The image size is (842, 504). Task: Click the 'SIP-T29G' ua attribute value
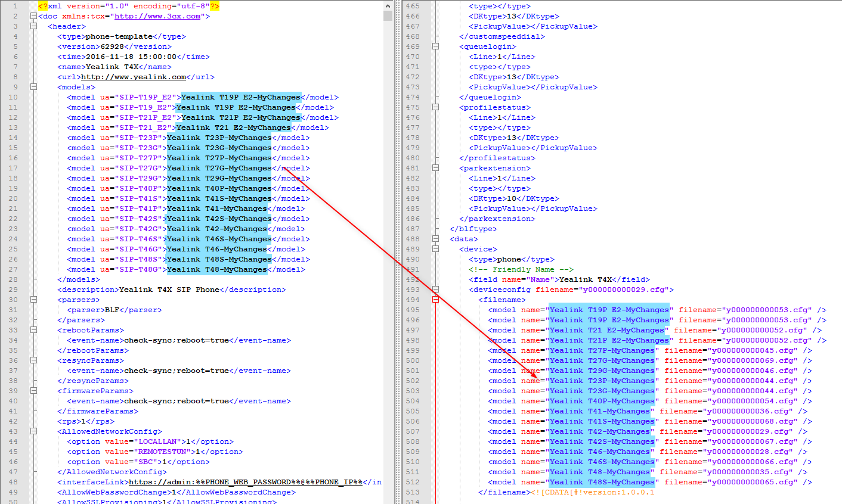pos(138,178)
